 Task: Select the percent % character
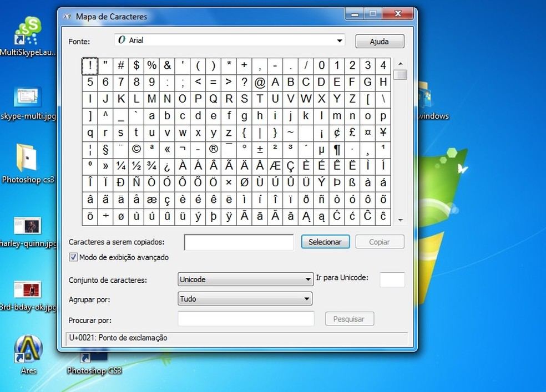151,66
